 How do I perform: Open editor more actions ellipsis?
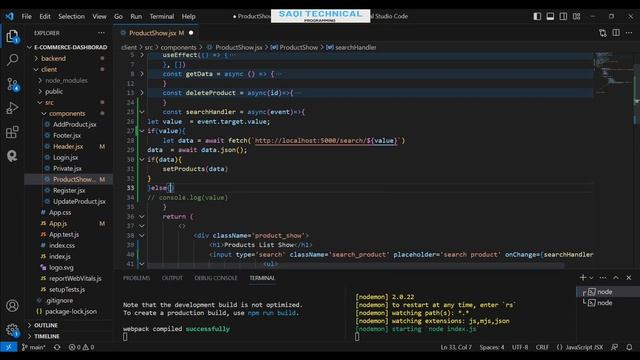(629, 33)
